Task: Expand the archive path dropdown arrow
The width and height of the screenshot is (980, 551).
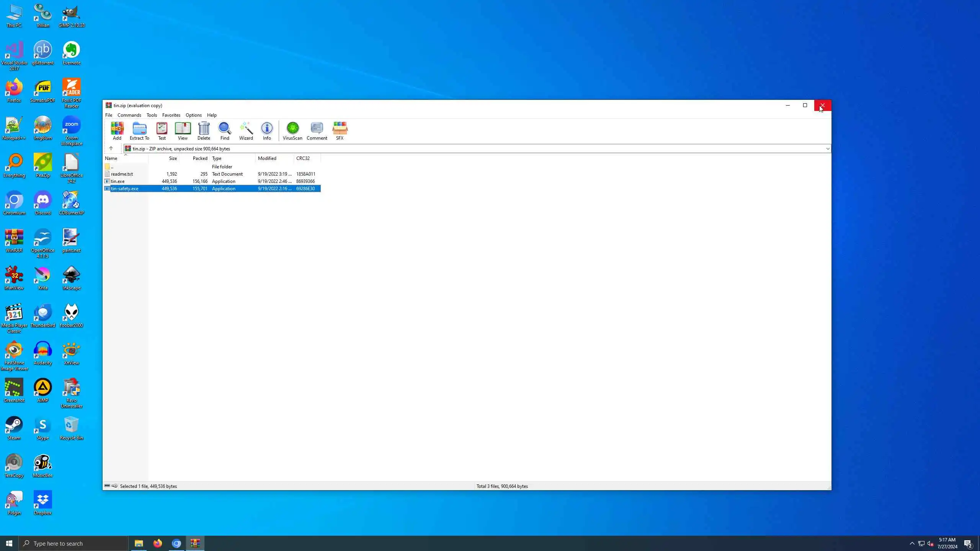Action: (x=827, y=149)
